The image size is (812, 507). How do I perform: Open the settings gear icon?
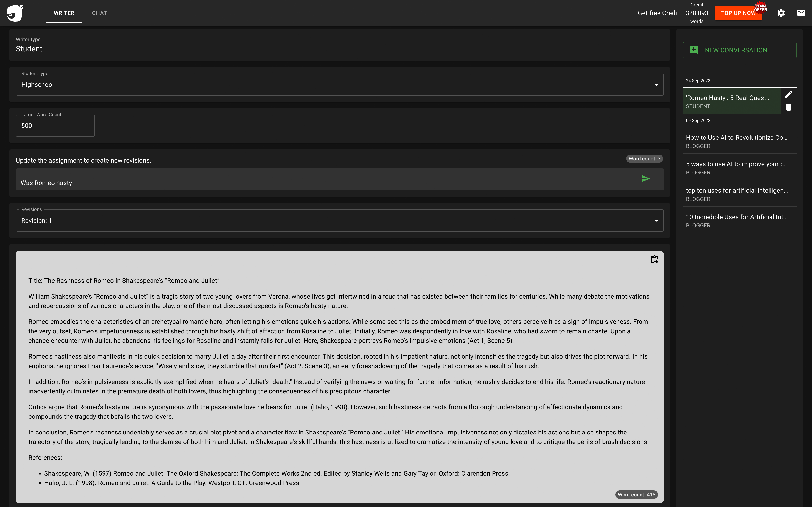[781, 13]
